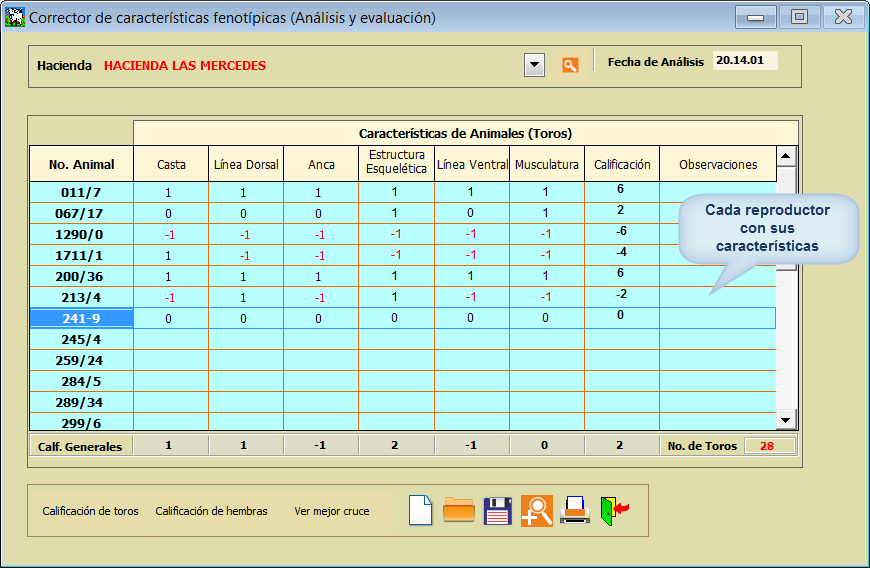Select Ver mejor cruce option
The image size is (870, 568).
[331, 511]
